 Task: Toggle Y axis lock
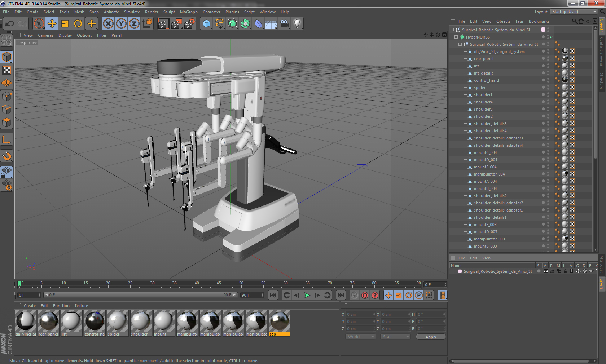(x=121, y=24)
